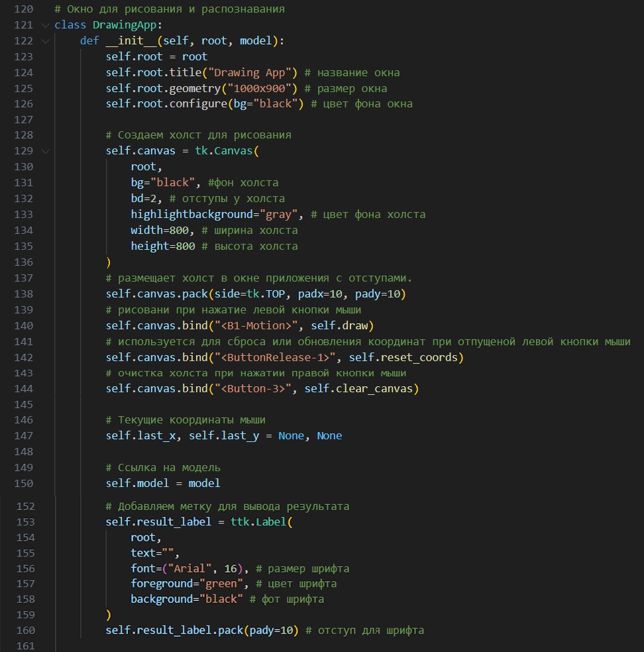Click 'configure' in self.root.configure
The image size is (644, 652).
coord(198,103)
